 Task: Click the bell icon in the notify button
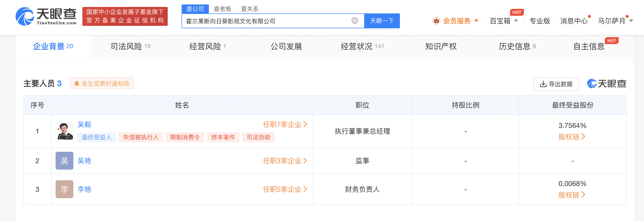click(x=77, y=84)
